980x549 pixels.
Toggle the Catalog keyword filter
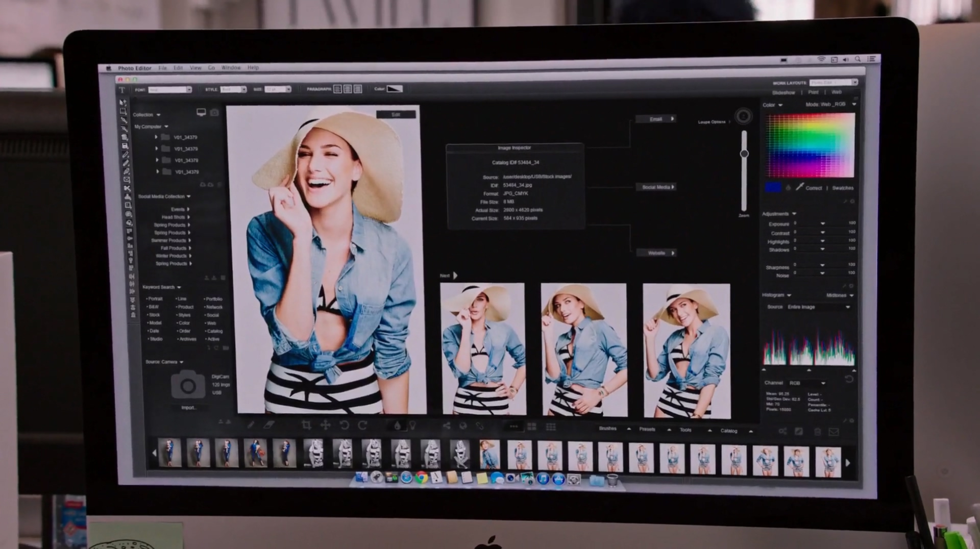214,331
